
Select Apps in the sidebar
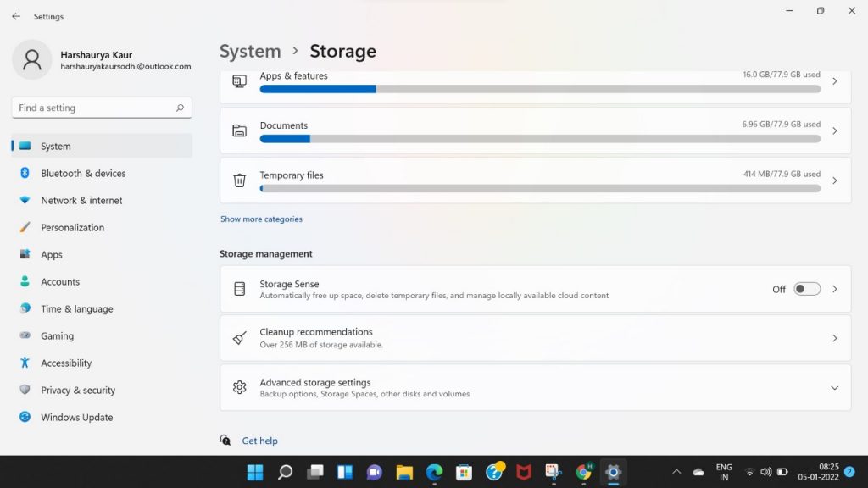point(102,254)
